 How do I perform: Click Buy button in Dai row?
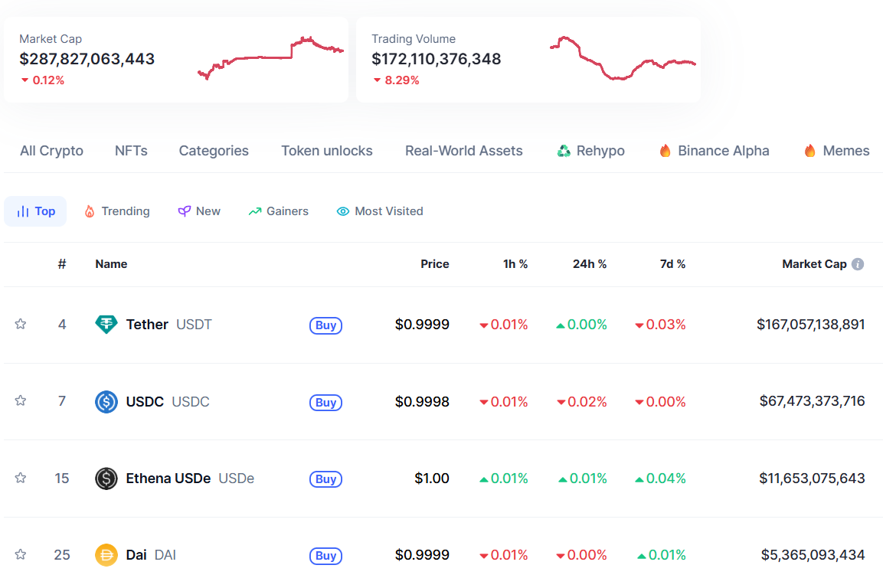pos(326,556)
